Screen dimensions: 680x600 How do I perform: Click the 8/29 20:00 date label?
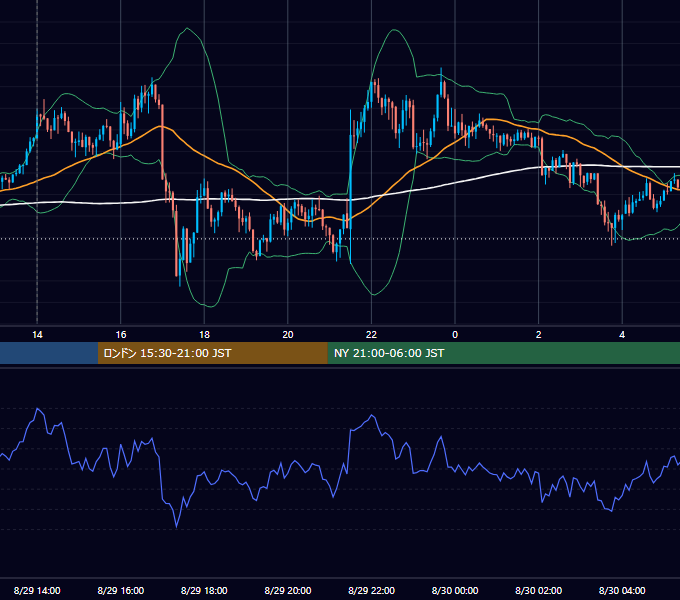pyautogui.click(x=288, y=590)
